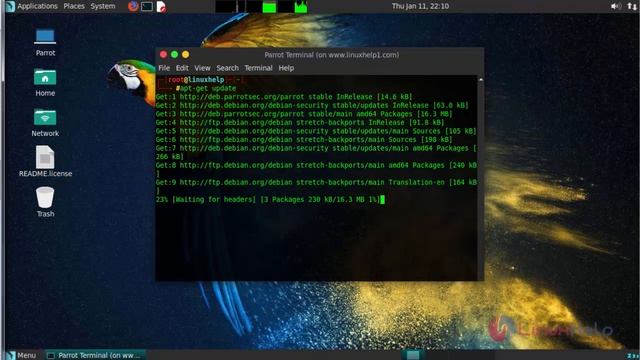Click the bottom-left Menu button
Image resolution: width=640 pixels, height=360 pixels.
click(22, 355)
